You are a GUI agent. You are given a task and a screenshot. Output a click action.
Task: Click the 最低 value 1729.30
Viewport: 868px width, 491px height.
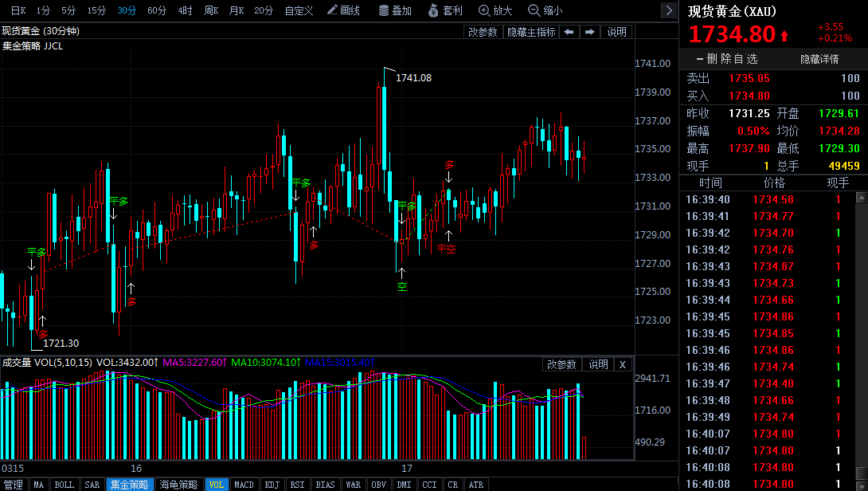pos(839,148)
